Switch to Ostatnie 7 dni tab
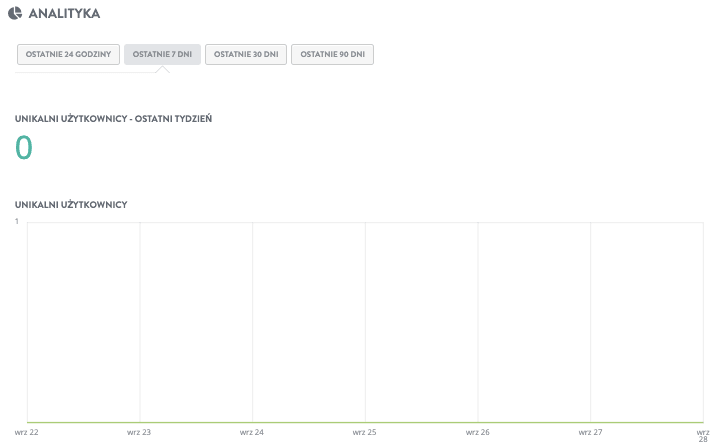726x447 pixels. 162,54
